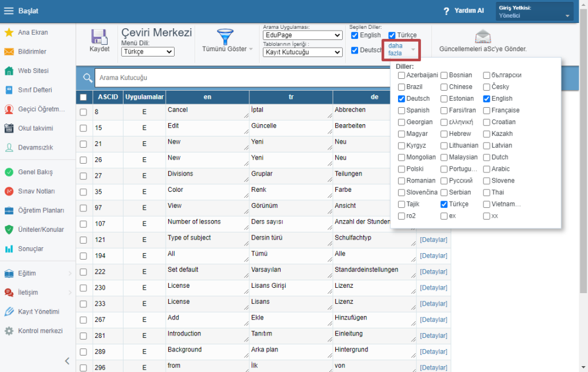588x372 pixels.
Task: Open Kontrol merkezi gear icon
Action: (9, 331)
